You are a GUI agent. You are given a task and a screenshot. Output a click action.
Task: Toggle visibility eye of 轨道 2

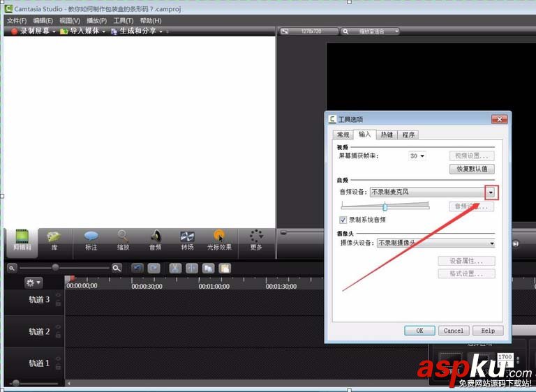pyautogui.click(x=58, y=327)
